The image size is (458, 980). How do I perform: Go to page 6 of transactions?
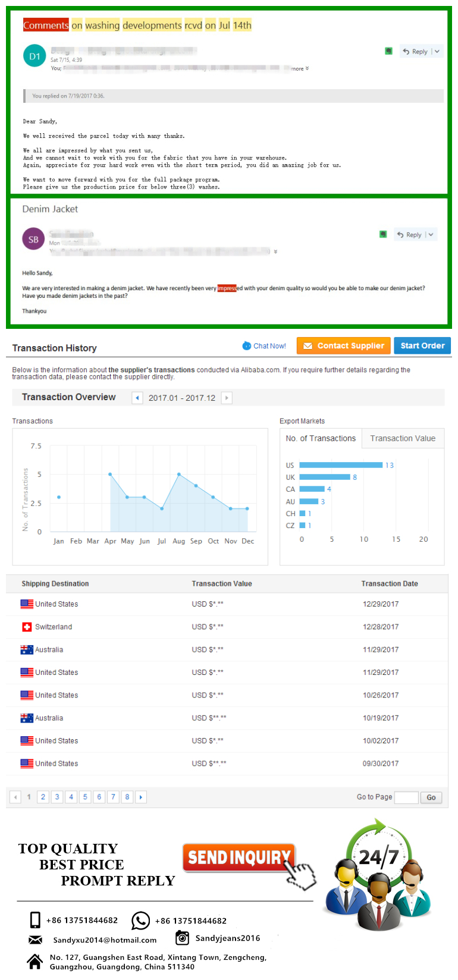99,797
